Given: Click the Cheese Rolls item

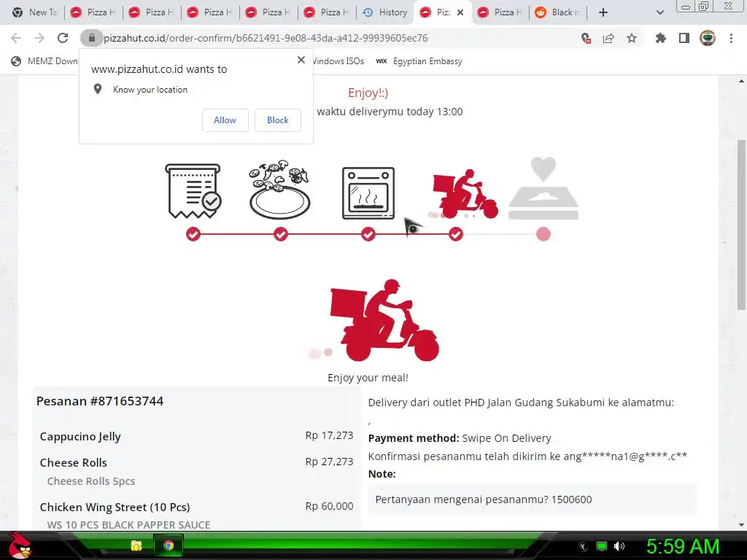Looking at the screenshot, I should pos(74,462).
